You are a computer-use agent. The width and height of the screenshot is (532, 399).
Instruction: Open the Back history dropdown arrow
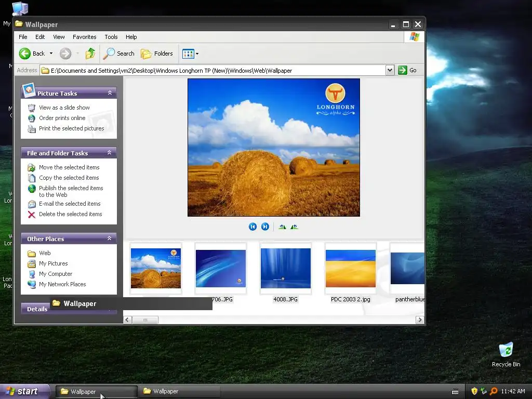tap(51, 54)
